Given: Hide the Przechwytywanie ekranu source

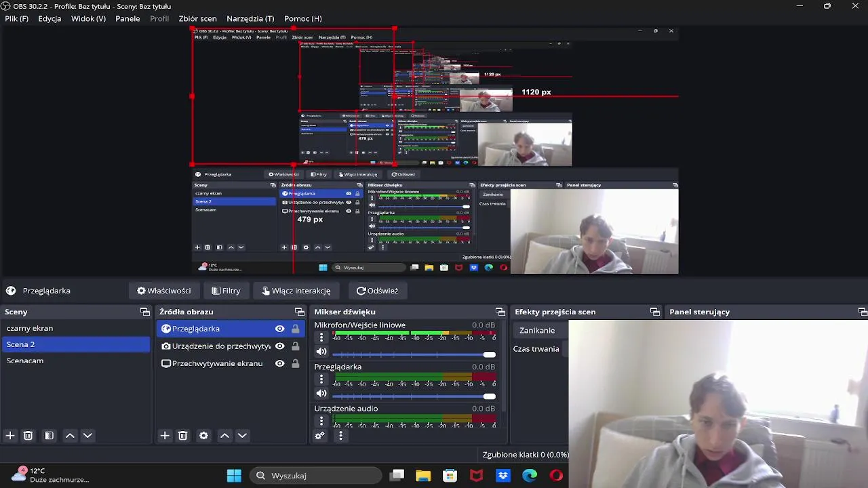Looking at the screenshot, I should click(x=279, y=363).
